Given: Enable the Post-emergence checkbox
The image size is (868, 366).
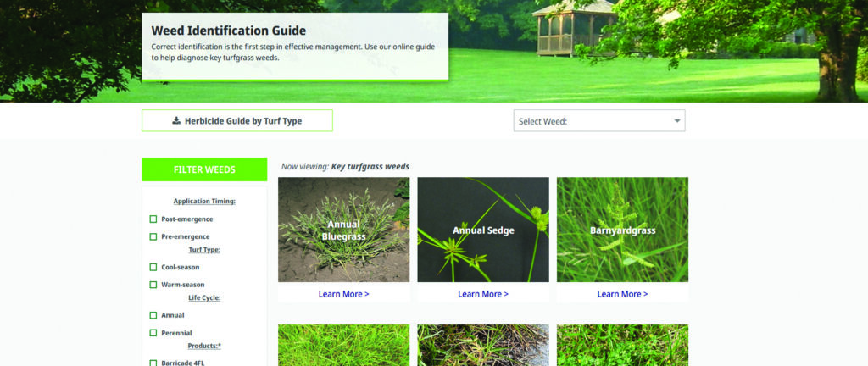Looking at the screenshot, I should coord(153,219).
